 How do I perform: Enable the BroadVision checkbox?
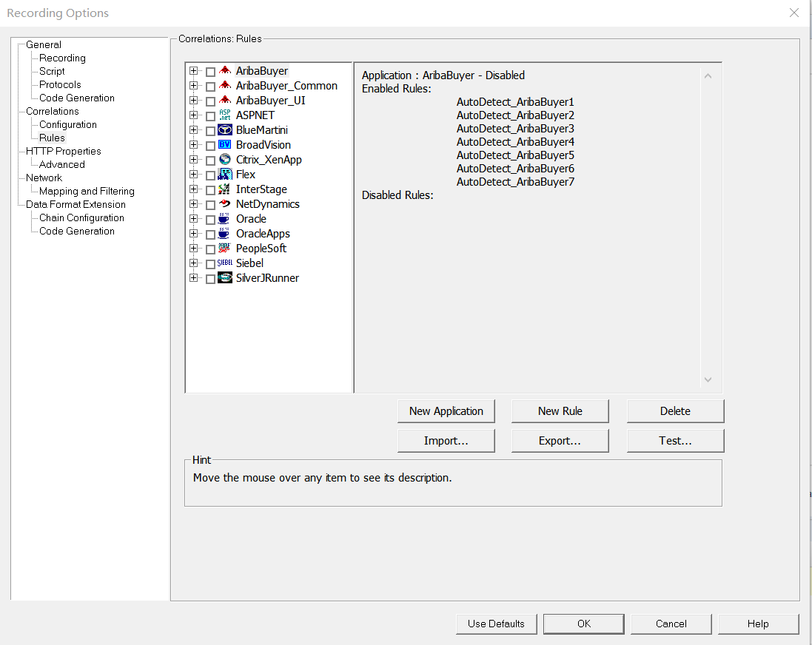[x=210, y=146]
